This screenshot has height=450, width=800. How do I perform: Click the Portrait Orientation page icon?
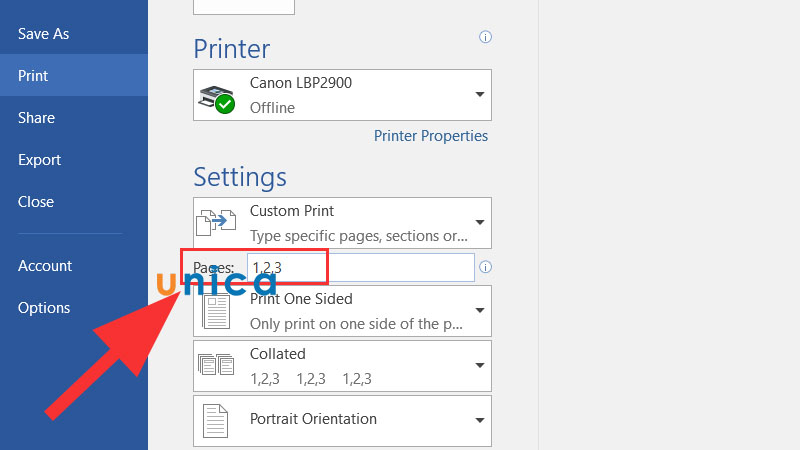[217, 421]
